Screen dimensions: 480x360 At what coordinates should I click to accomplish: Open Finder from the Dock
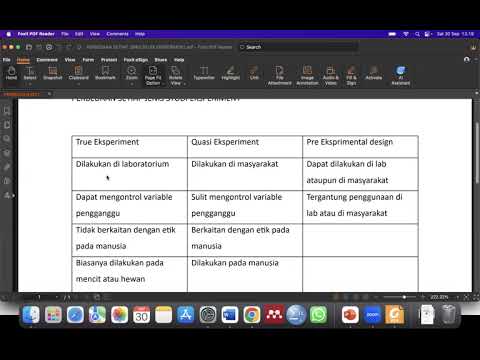(x=31, y=315)
